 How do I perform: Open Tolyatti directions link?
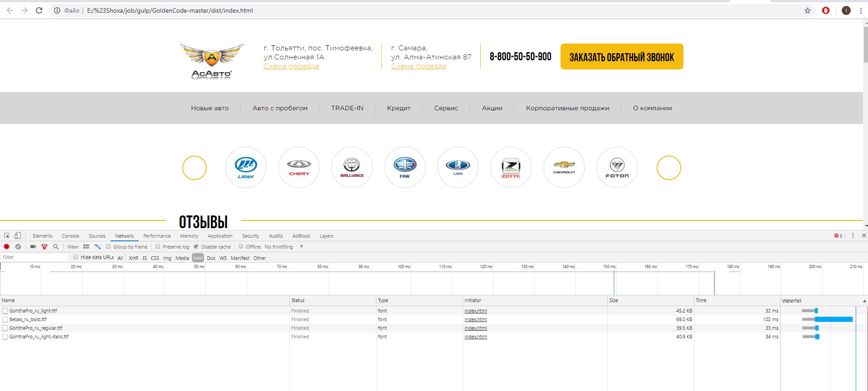291,66
